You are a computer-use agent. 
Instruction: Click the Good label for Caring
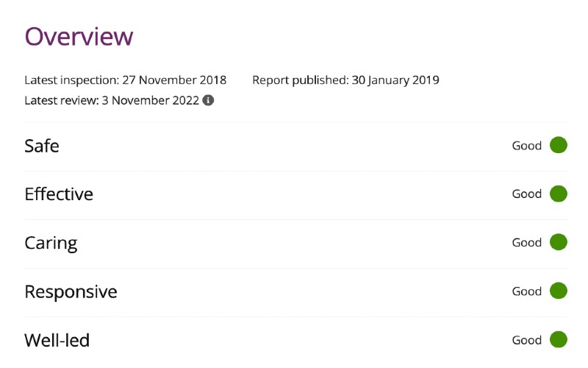point(527,243)
